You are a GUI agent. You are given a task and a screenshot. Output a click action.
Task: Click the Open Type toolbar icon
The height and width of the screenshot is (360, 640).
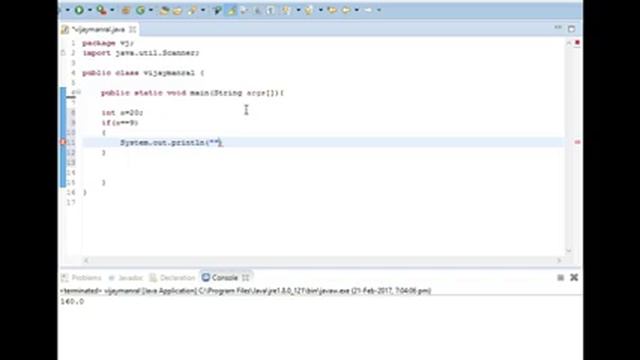[164, 11]
